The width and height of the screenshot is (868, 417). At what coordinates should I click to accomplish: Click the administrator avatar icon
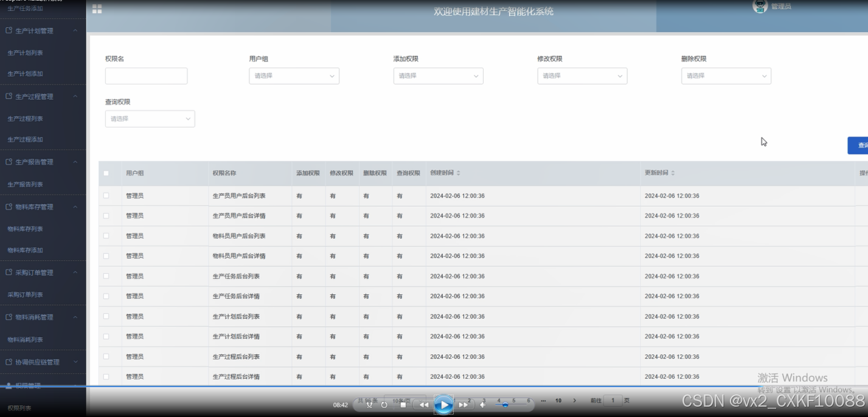[760, 6]
